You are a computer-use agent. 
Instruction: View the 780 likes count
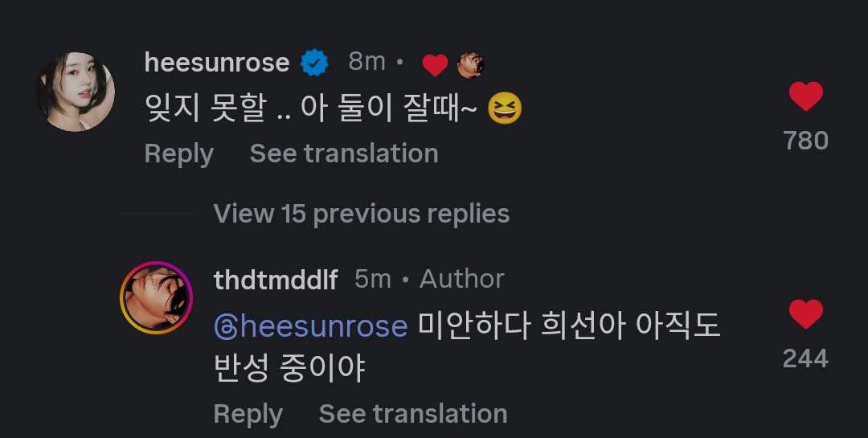(x=805, y=141)
